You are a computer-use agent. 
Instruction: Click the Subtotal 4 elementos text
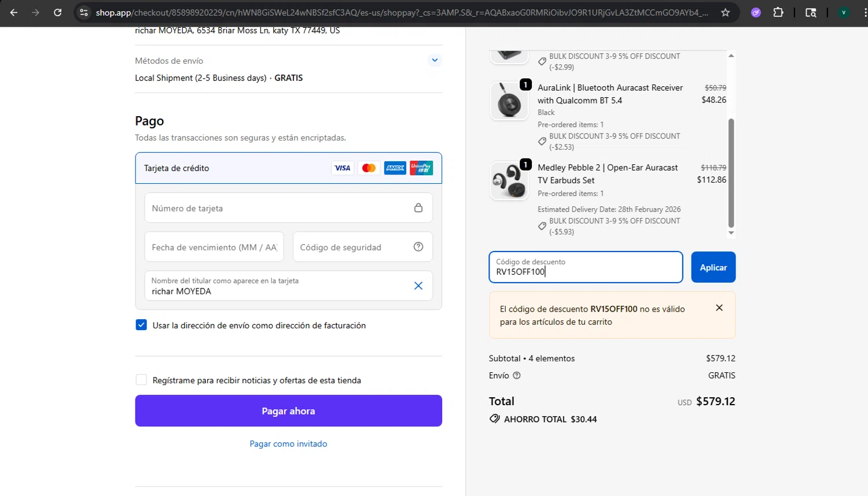(532, 358)
